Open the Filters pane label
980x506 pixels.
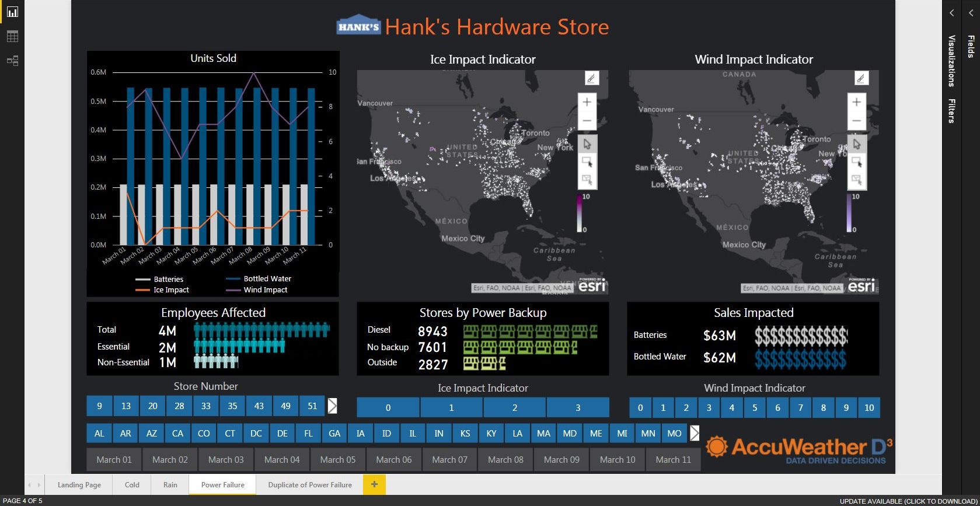click(951, 111)
